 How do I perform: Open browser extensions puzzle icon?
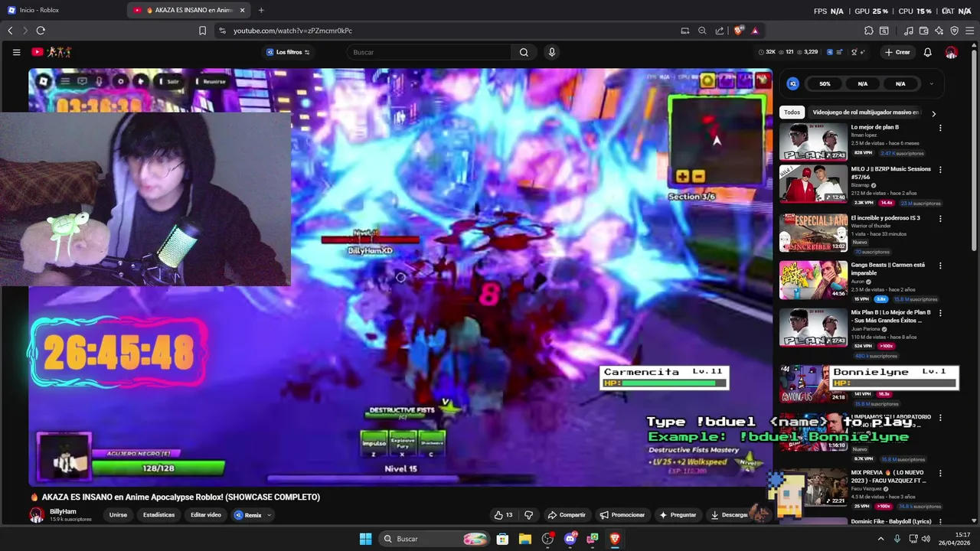[x=868, y=31]
